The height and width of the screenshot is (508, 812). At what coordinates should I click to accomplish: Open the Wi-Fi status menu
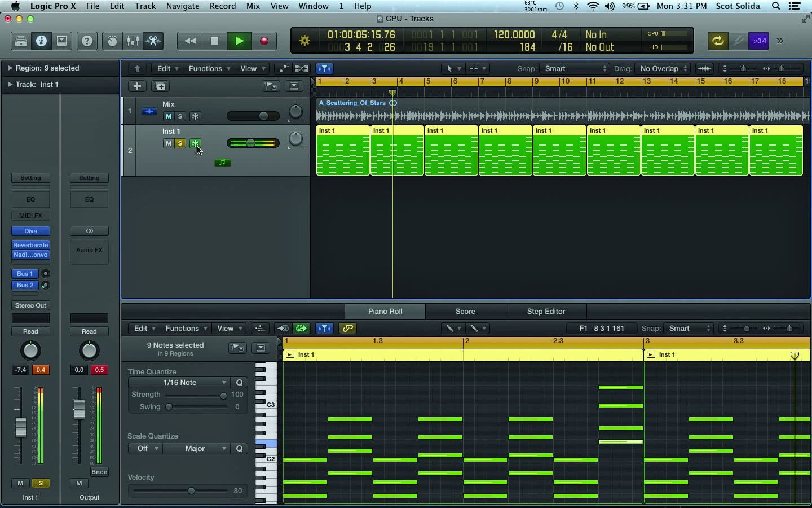click(593, 6)
